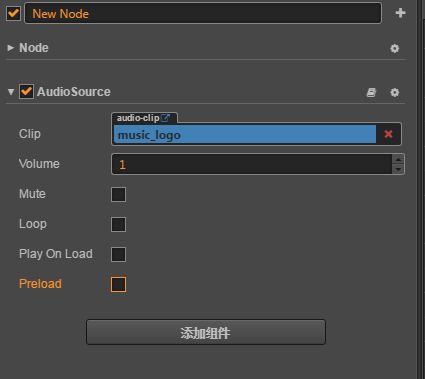This screenshot has height=379, width=425.
Task: Decrease Volume with the down arrow
Action: point(398,169)
